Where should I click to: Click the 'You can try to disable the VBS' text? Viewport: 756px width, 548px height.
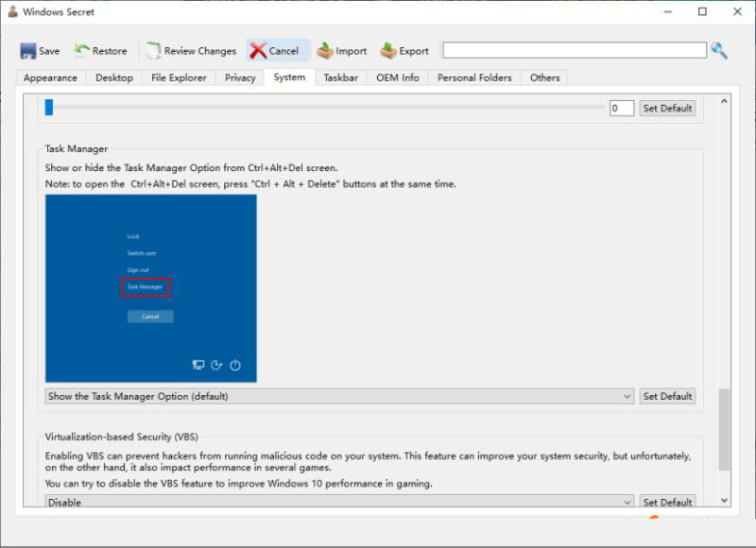239,484
